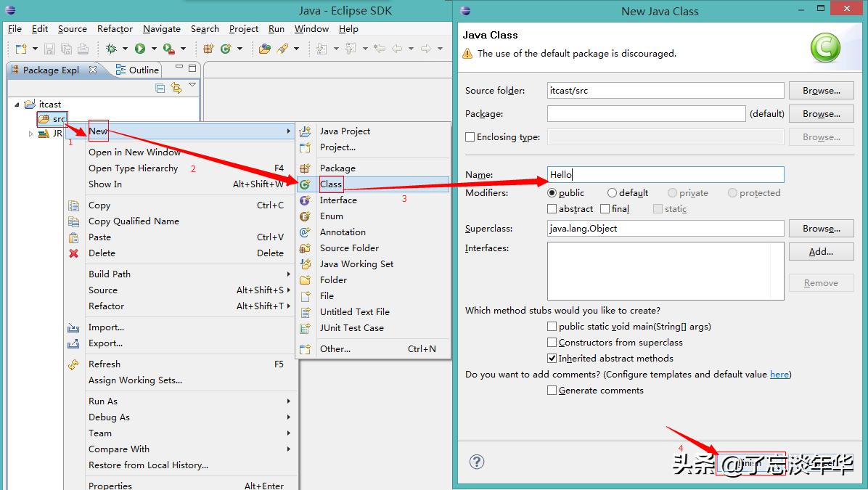Switch to the Outline tab
This screenshot has width=868, height=490.
tap(138, 70)
